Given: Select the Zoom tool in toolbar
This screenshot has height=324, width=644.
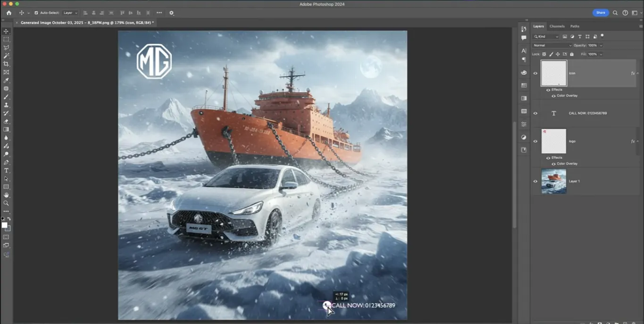Looking at the screenshot, I should (x=6, y=203).
